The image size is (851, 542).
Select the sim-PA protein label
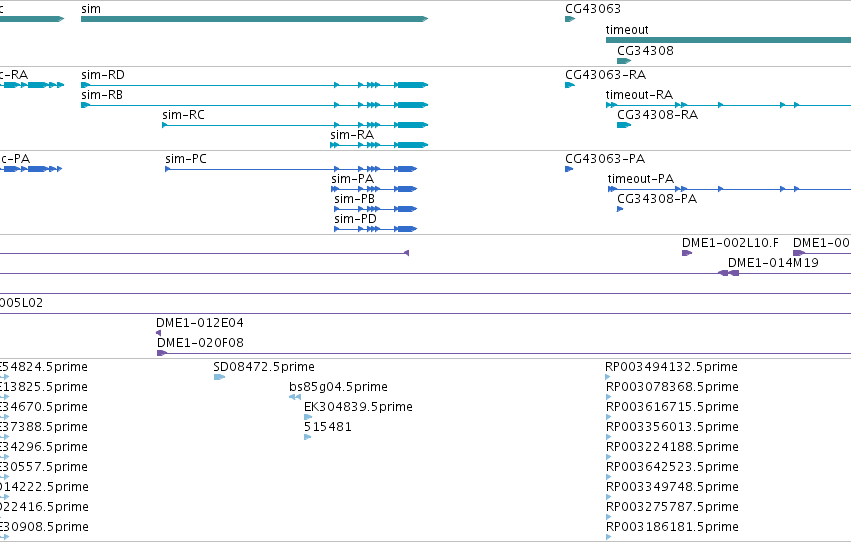[x=352, y=179]
